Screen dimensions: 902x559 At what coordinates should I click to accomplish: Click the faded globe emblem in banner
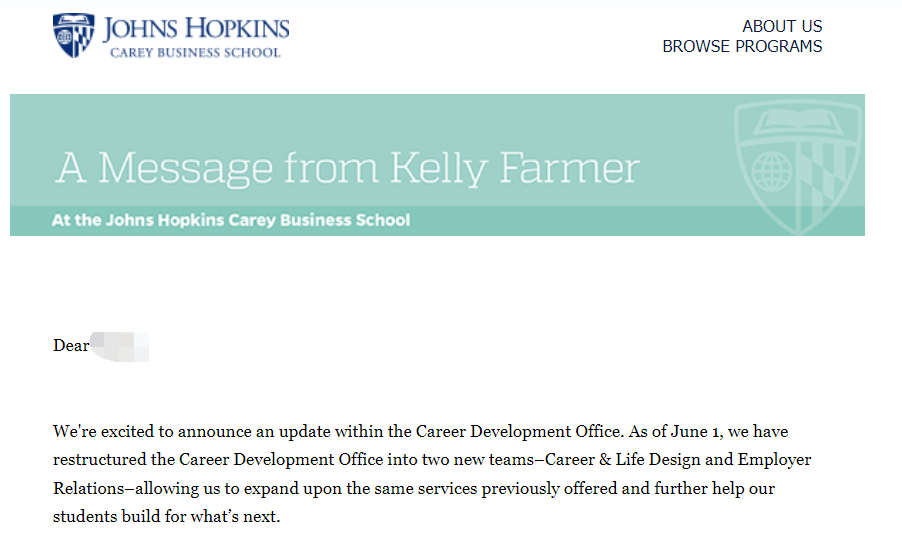(x=771, y=171)
